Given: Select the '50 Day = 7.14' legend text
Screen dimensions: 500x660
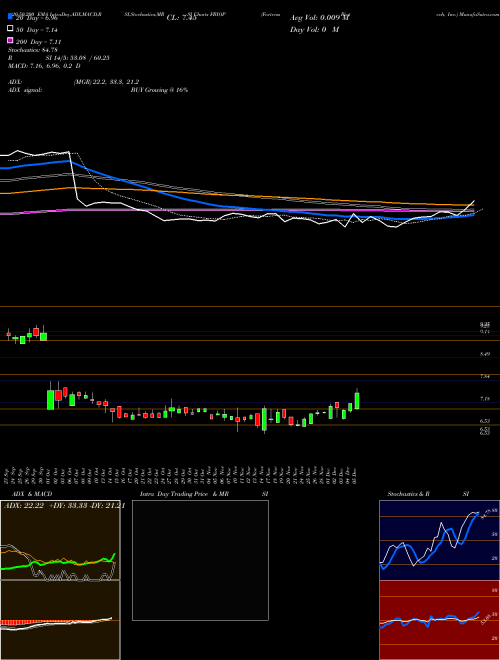Looking at the screenshot, I should 36,30.
